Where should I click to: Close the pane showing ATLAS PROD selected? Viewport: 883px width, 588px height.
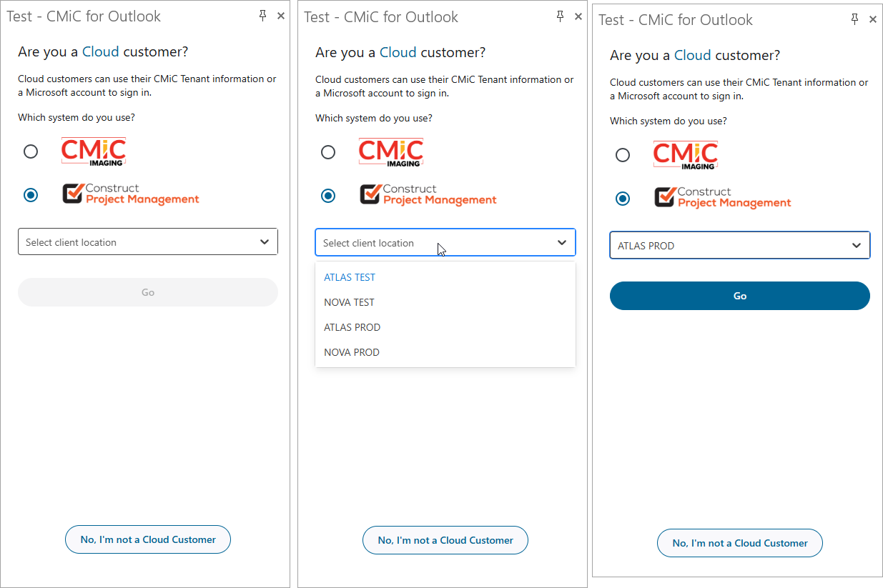pyautogui.click(x=873, y=20)
